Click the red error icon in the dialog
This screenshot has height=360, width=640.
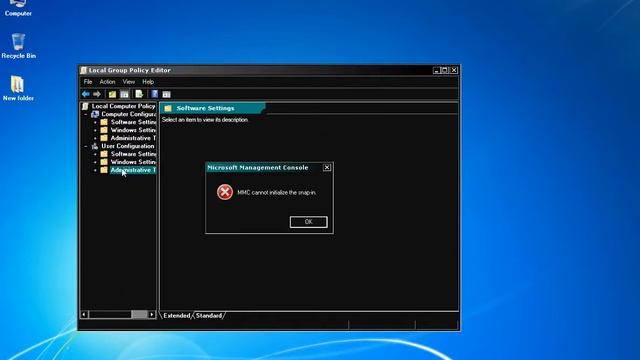225,192
